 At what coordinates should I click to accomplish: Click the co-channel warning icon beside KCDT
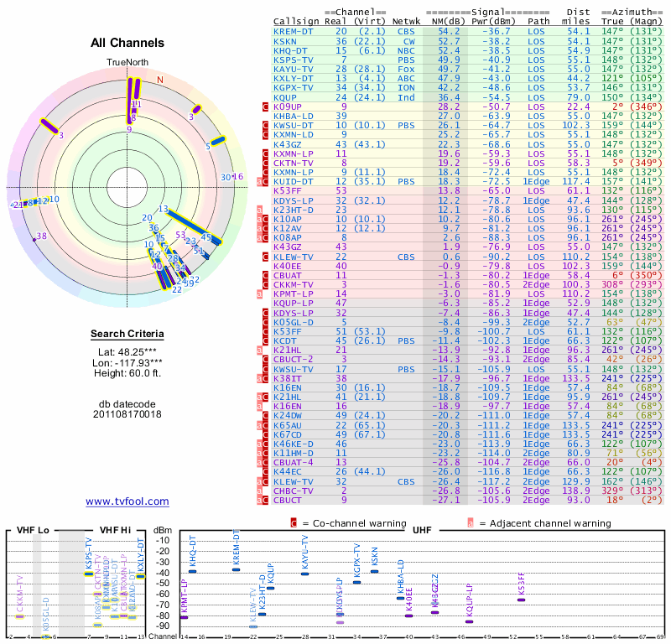(x=265, y=340)
